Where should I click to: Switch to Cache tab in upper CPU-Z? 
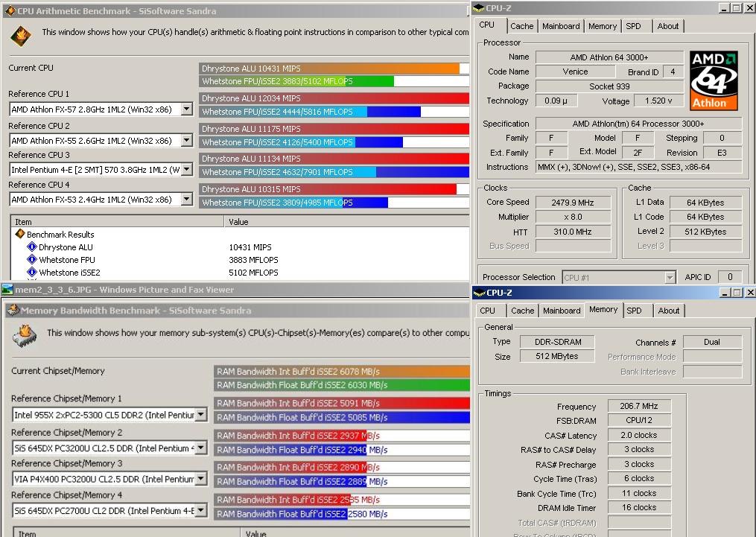pyautogui.click(x=522, y=26)
